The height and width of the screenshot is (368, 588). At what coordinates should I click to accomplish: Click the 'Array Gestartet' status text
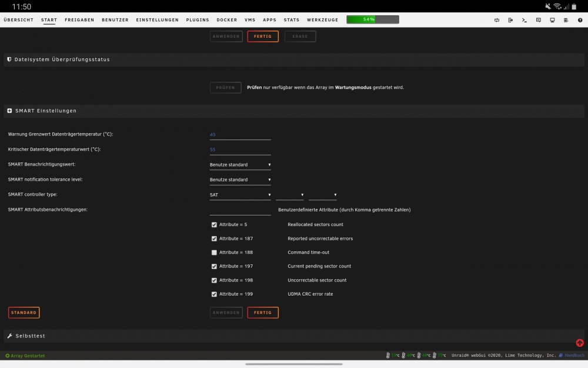coord(28,356)
